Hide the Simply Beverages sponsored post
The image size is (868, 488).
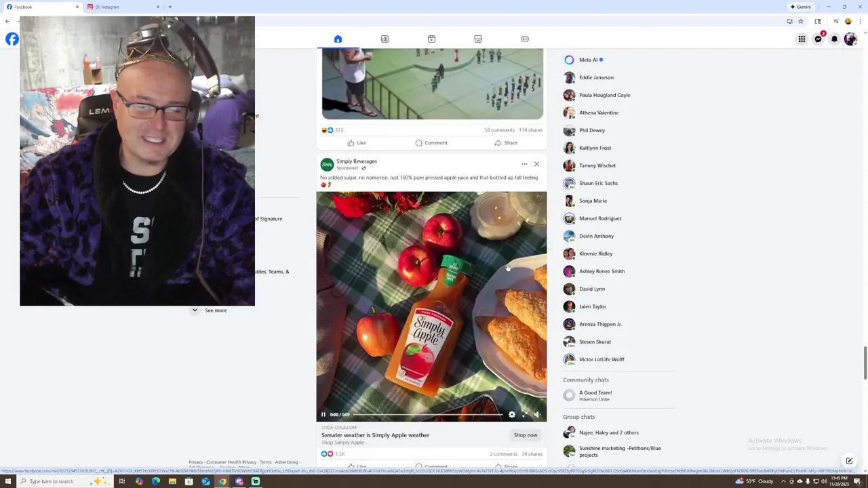coord(536,164)
